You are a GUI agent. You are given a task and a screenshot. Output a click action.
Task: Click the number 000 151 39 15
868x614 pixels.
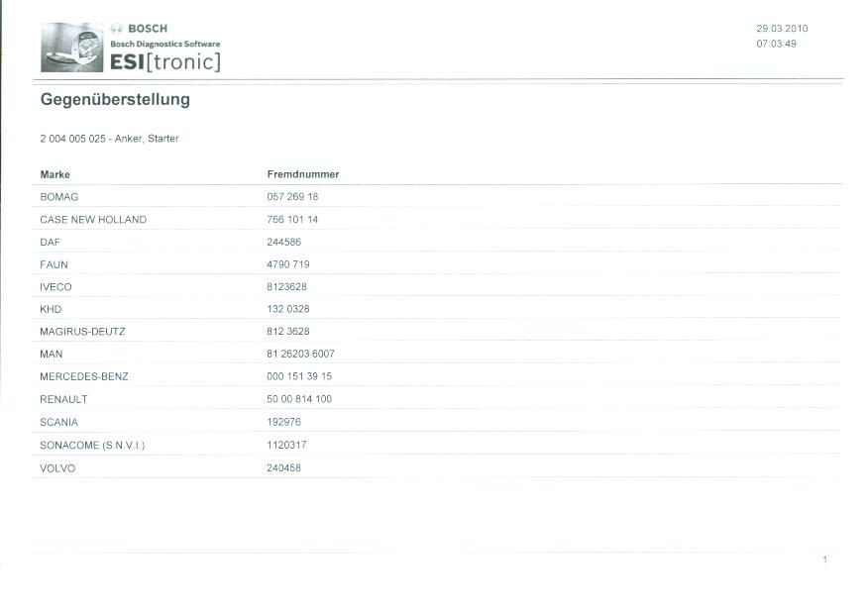pyautogui.click(x=299, y=376)
